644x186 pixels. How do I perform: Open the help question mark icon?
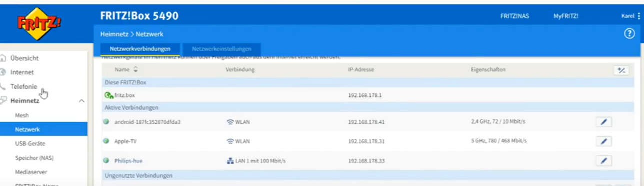629,34
